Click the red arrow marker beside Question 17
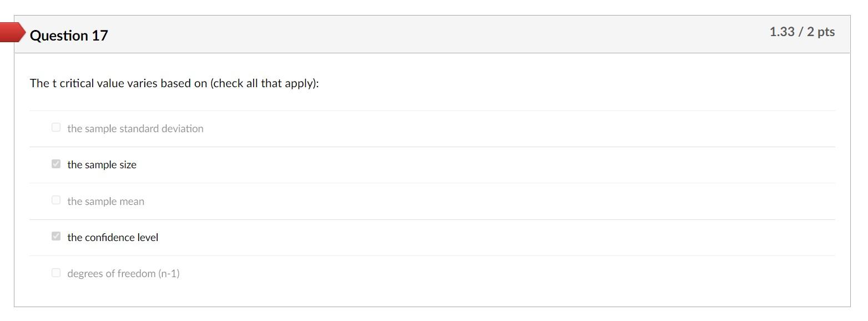The width and height of the screenshot is (868, 321). click(12, 32)
